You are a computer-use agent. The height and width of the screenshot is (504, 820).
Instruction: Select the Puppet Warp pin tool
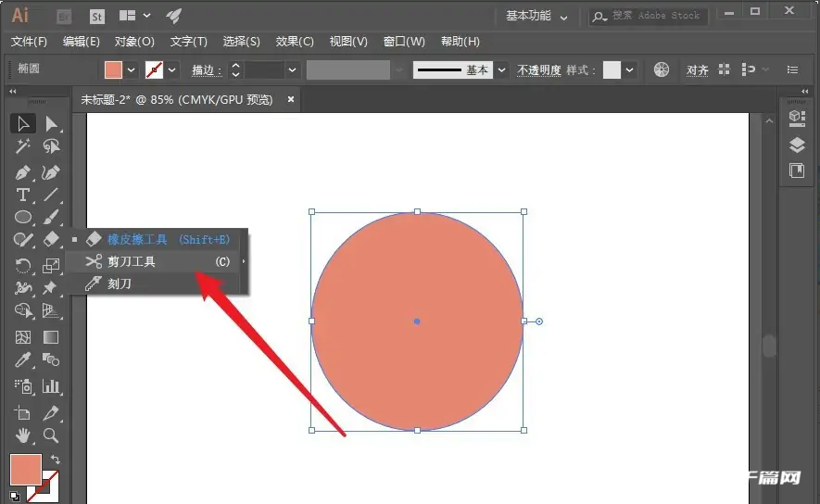point(51,288)
